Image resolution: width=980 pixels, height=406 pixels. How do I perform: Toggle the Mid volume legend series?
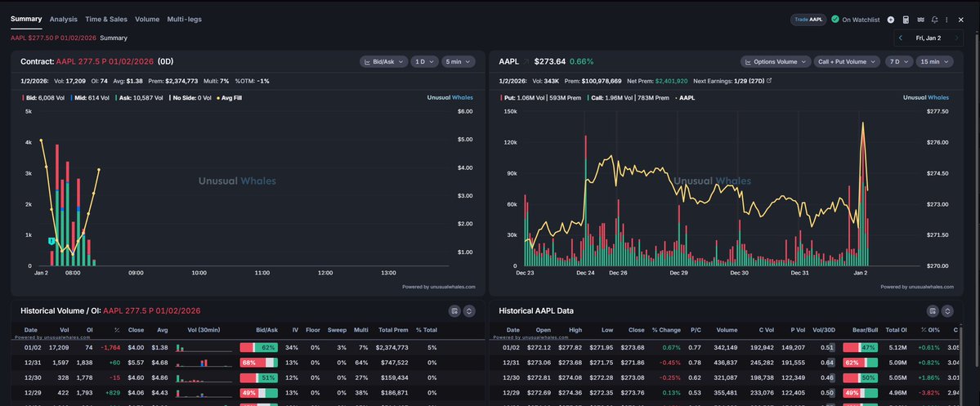[92, 98]
